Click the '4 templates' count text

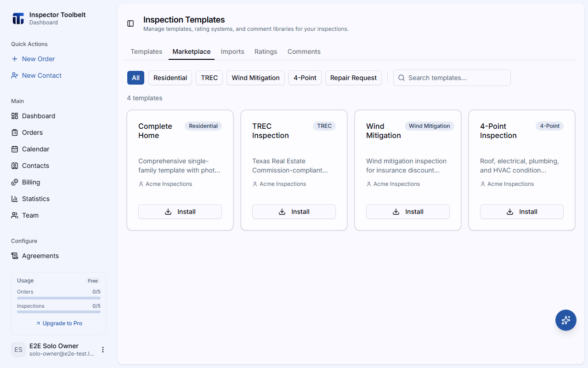(145, 98)
